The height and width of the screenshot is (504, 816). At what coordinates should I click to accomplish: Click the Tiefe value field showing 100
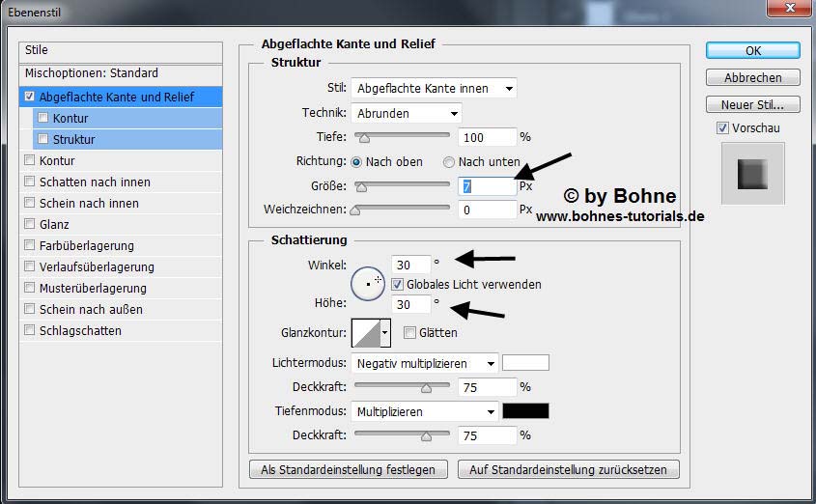point(488,137)
